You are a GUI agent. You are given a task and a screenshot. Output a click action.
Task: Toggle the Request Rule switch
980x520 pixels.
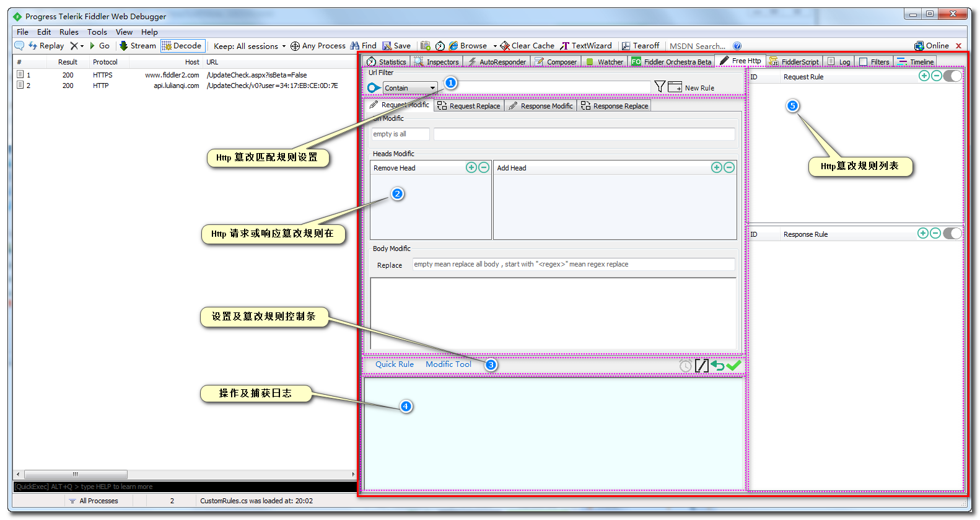pos(953,76)
